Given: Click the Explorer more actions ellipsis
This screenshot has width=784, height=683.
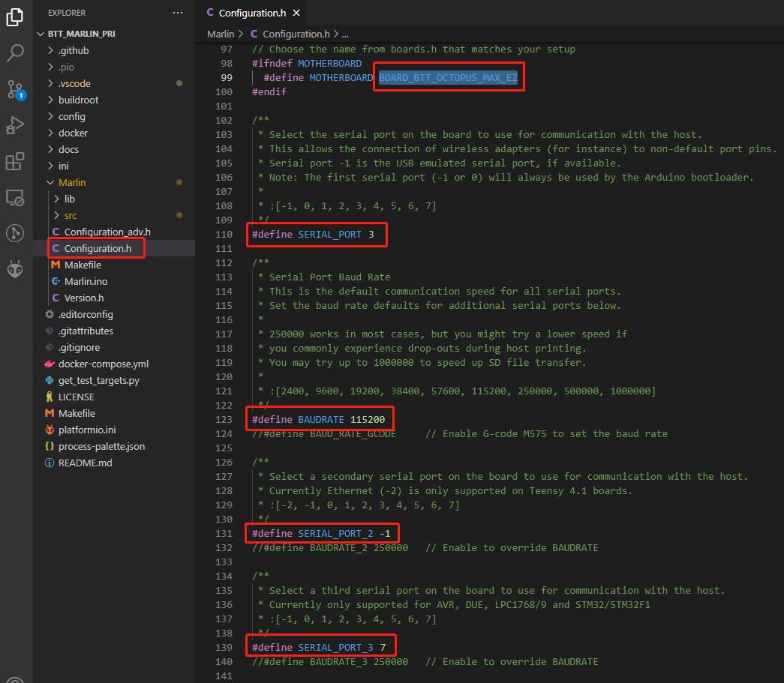Looking at the screenshot, I should coord(178,13).
